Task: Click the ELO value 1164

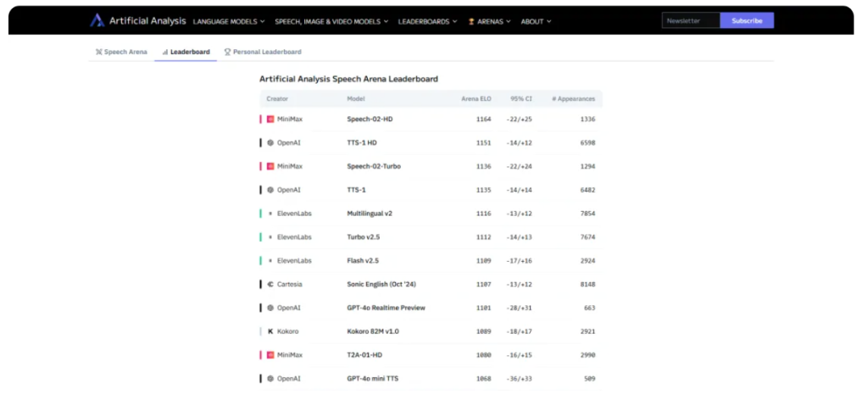Action: pyautogui.click(x=483, y=119)
